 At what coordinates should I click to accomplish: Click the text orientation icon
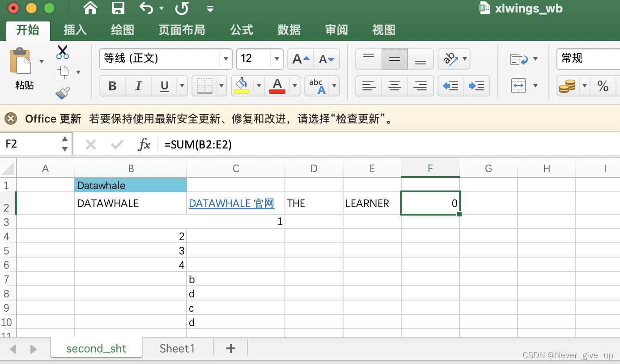pos(450,59)
